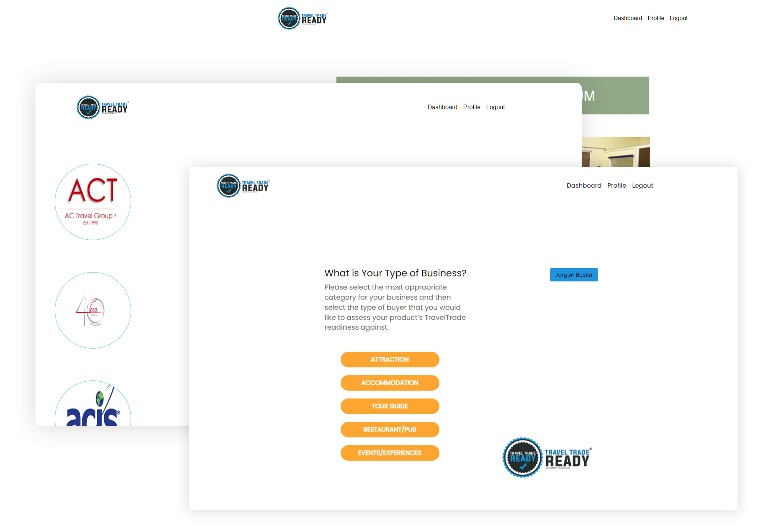Select the ACCOMMODATION business type
This screenshot has height=532, width=773.
pos(389,382)
